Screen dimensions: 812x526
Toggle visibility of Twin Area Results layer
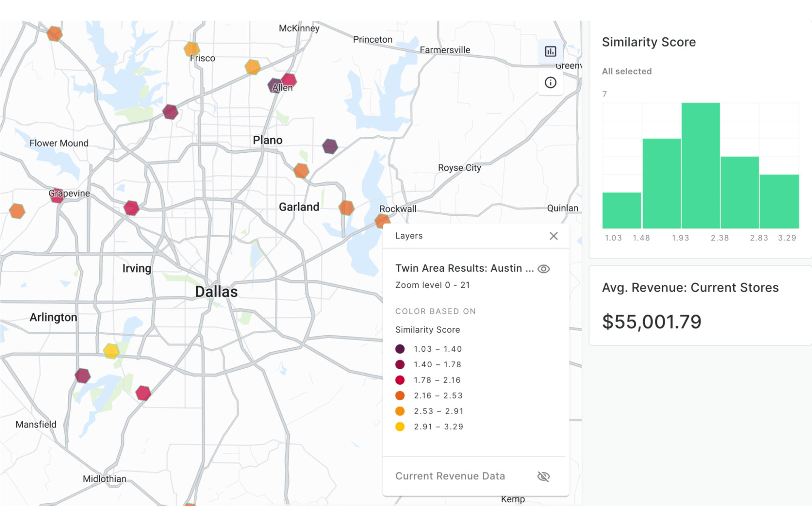pos(543,269)
